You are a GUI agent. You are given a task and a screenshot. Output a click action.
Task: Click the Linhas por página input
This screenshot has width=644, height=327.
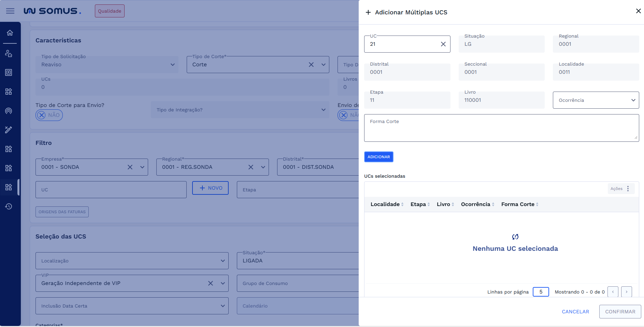tap(541, 292)
